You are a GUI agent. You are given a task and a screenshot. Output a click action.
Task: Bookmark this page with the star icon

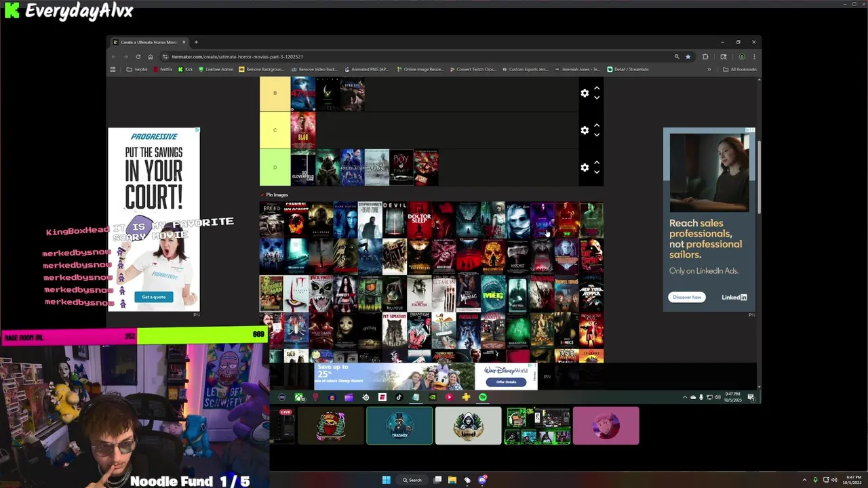pyautogui.click(x=688, y=57)
